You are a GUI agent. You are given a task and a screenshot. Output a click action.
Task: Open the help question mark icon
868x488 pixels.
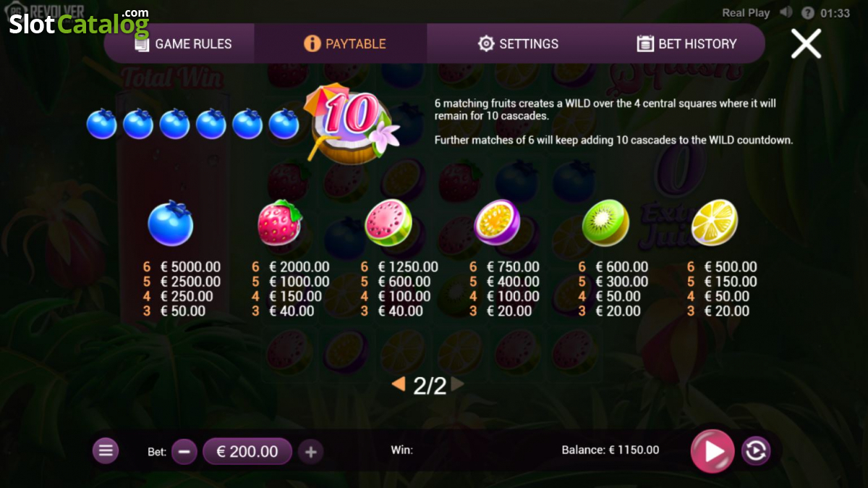click(808, 12)
